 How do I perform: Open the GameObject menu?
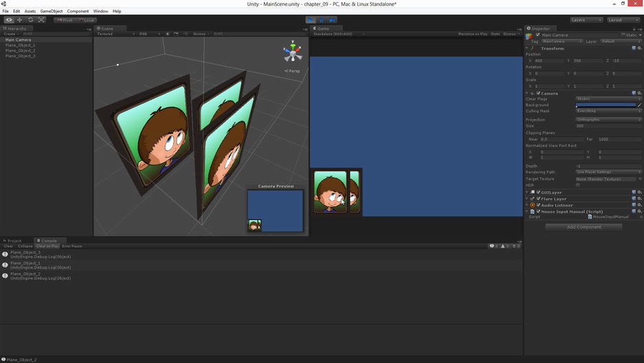pyautogui.click(x=51, y=11)
